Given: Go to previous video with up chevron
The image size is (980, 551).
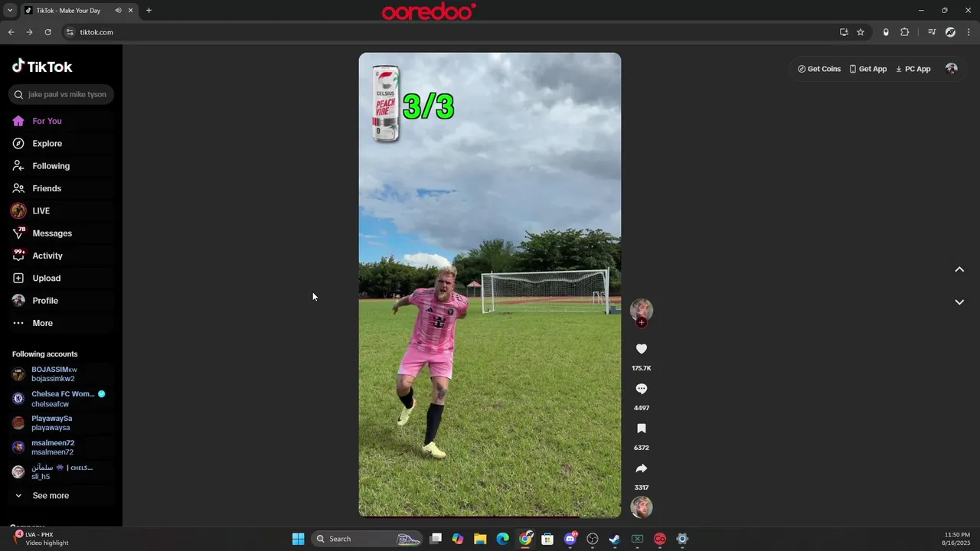Looking at the screenshot, I should pos(959,269).
